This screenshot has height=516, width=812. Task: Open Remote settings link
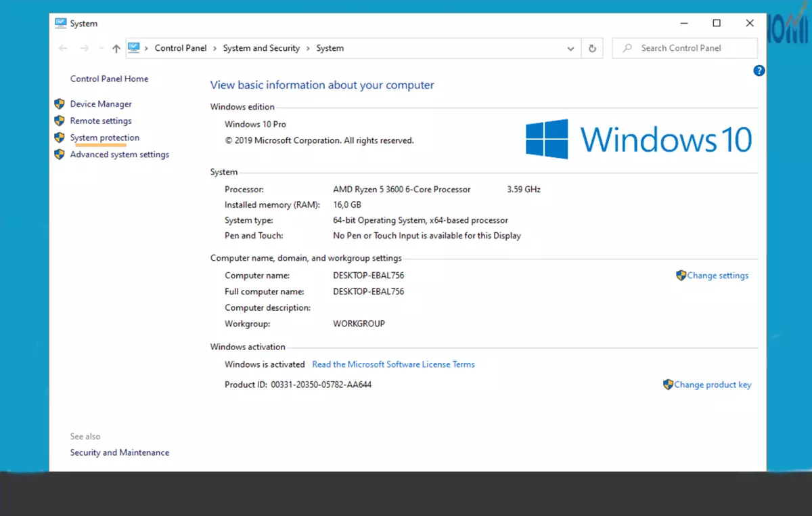[101, 121]
